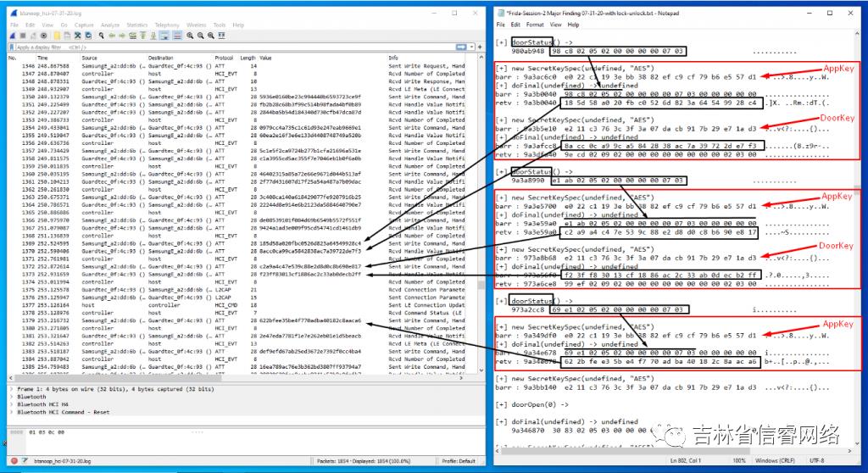
Task: Reset Wireshark text to normal size
Action: 211,36
